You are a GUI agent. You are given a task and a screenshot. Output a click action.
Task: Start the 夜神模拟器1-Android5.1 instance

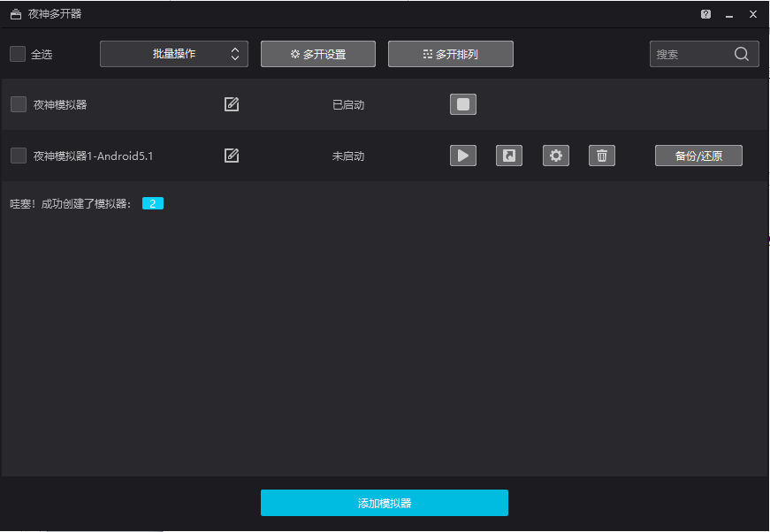[463, 156]
